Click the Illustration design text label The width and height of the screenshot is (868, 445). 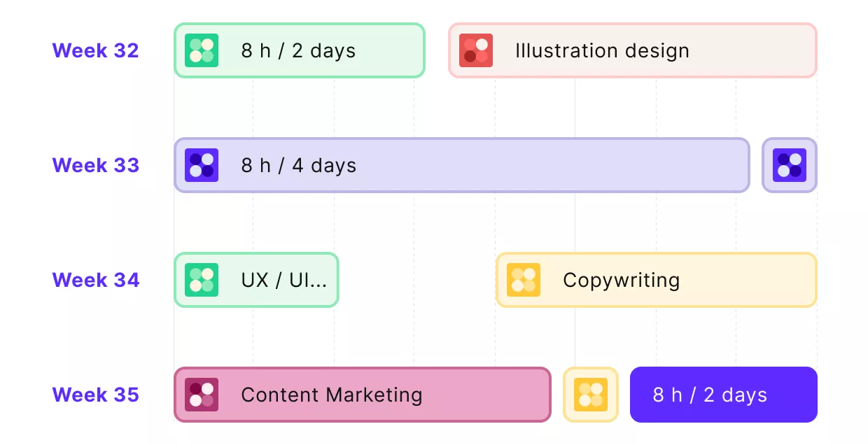[602, 50]
